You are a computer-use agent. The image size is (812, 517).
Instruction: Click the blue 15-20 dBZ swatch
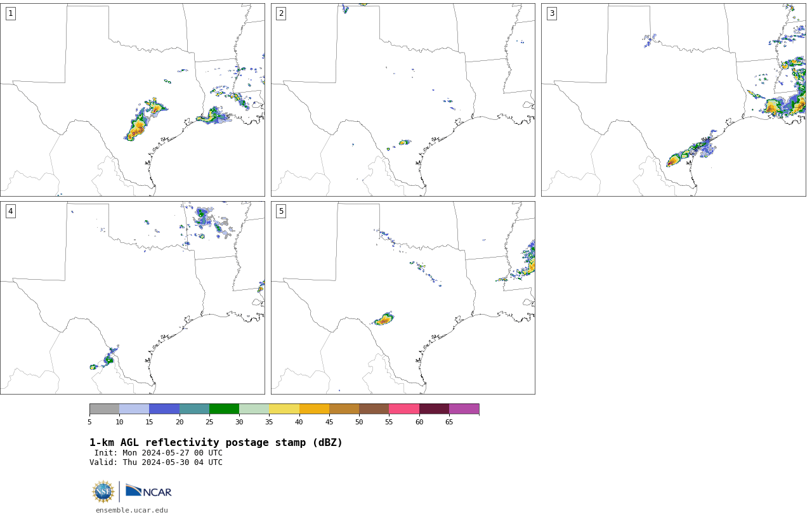[x=164, y=409]
